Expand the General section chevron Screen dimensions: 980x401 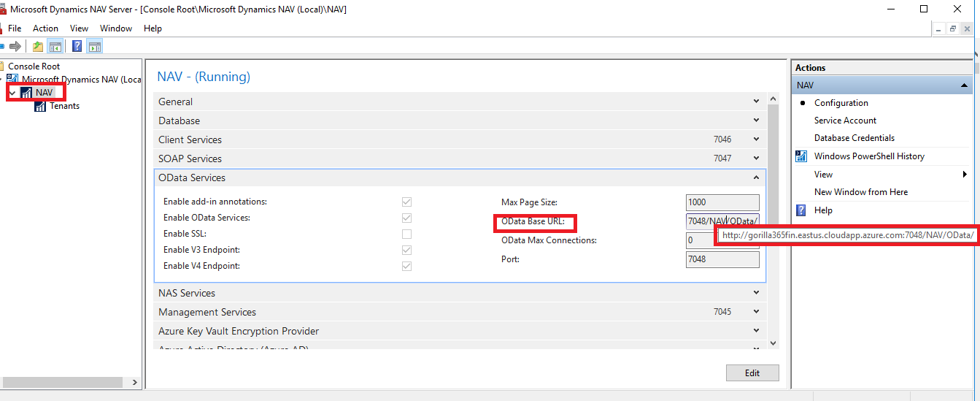[756, 102]
